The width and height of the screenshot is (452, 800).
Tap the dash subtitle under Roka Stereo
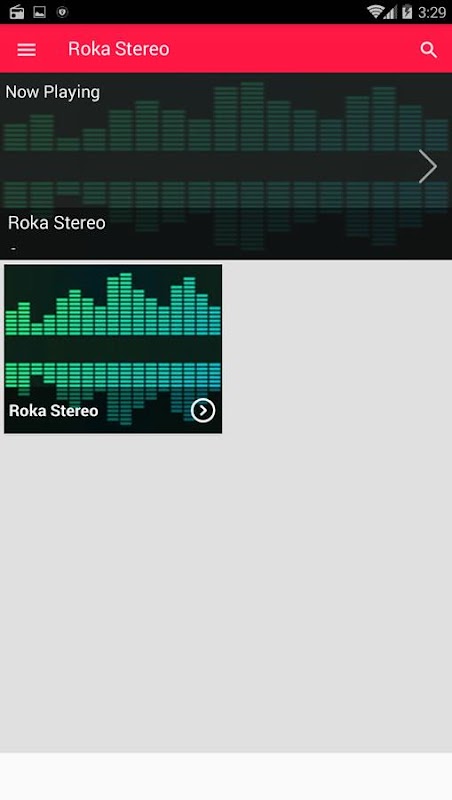13,248
